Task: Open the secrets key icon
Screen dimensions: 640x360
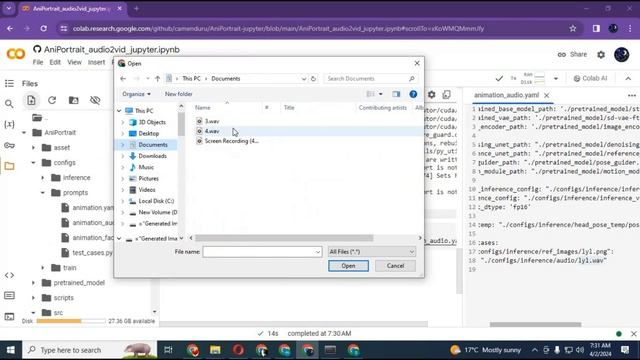Action: pos(9,145)
